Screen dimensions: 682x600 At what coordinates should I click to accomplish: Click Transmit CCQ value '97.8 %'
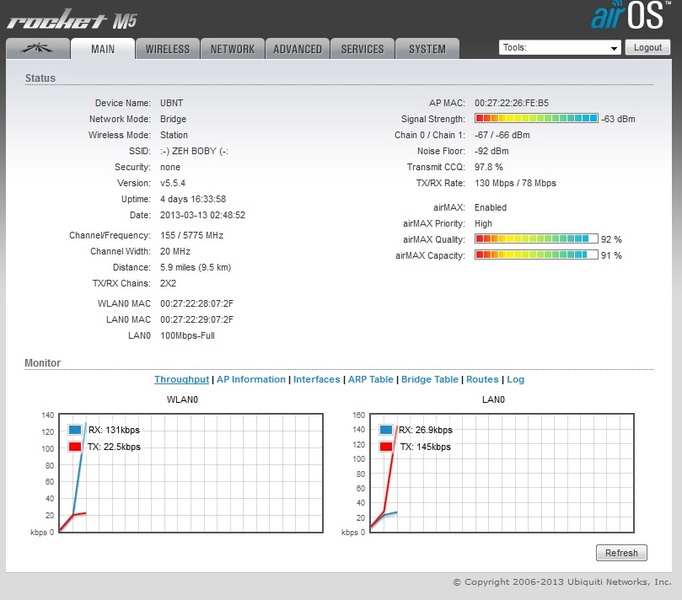tap(488, 167)
